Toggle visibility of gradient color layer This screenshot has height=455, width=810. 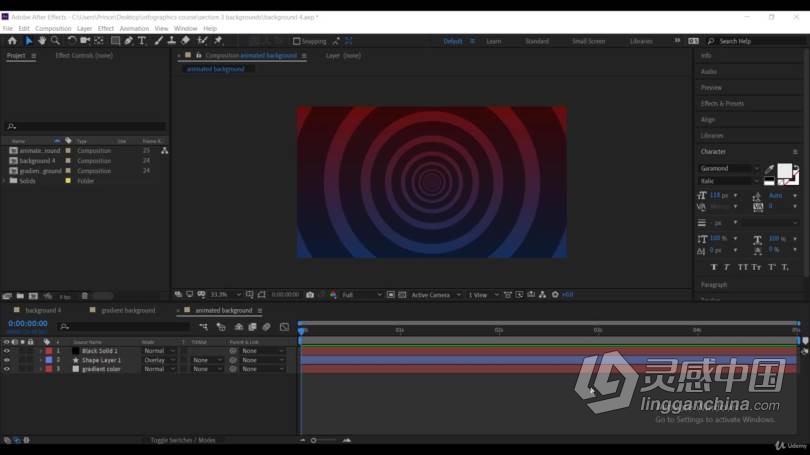pyautogui.click(x=7, y=369)
